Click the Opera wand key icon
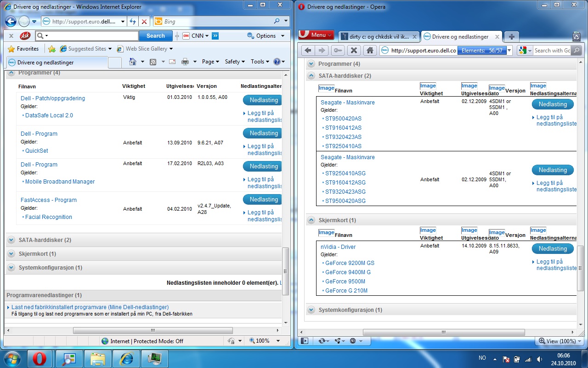This screenshot has height=368, width=588. [338, 51]
